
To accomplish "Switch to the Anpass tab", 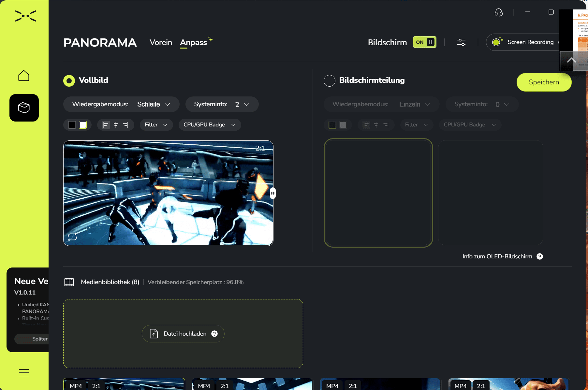I will 194,42.
